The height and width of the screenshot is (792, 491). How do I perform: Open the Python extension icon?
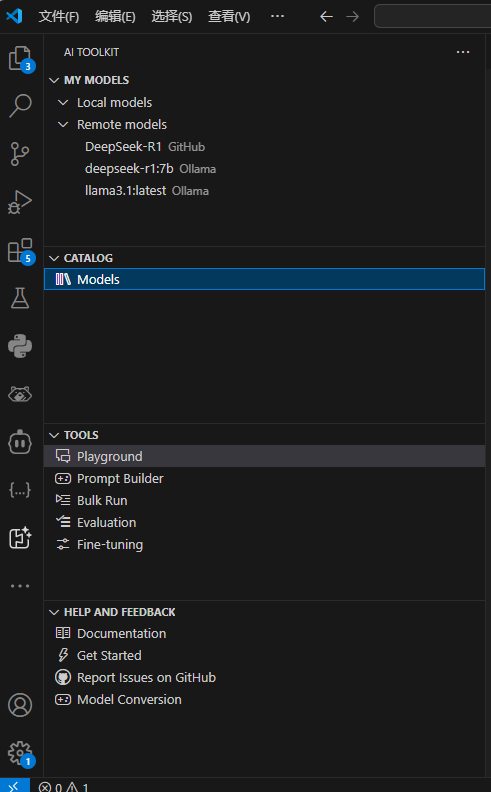click(x=20, y=346)
